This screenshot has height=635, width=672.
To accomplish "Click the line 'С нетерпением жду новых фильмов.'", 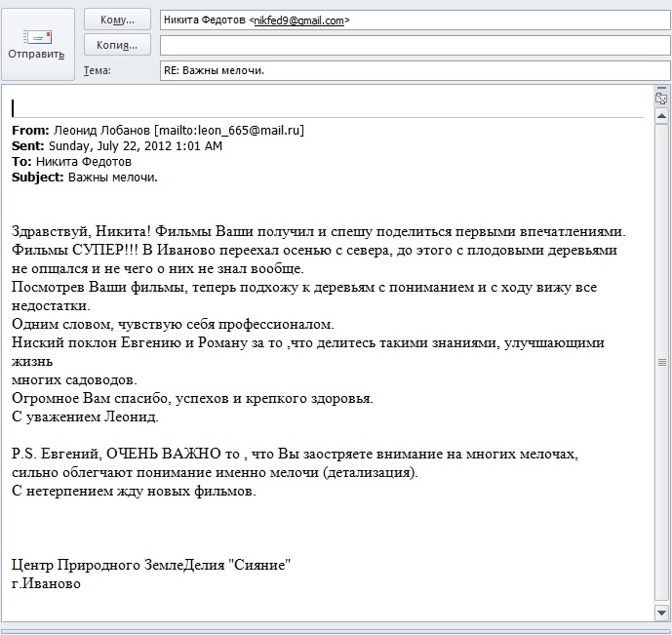I will click(134, 491).
